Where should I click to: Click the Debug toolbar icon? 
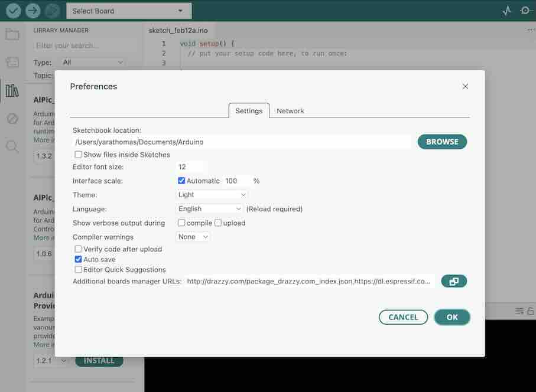(x=53, y=11)
